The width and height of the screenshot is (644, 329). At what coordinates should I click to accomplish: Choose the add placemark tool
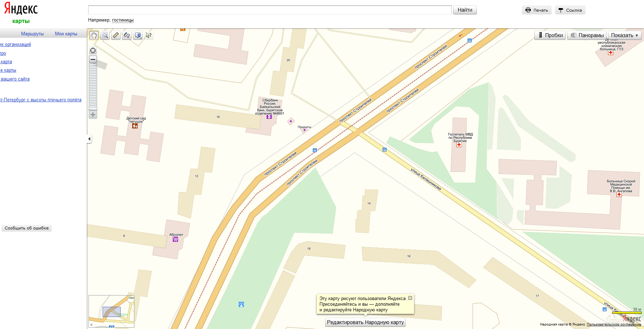tap(138, 35)
